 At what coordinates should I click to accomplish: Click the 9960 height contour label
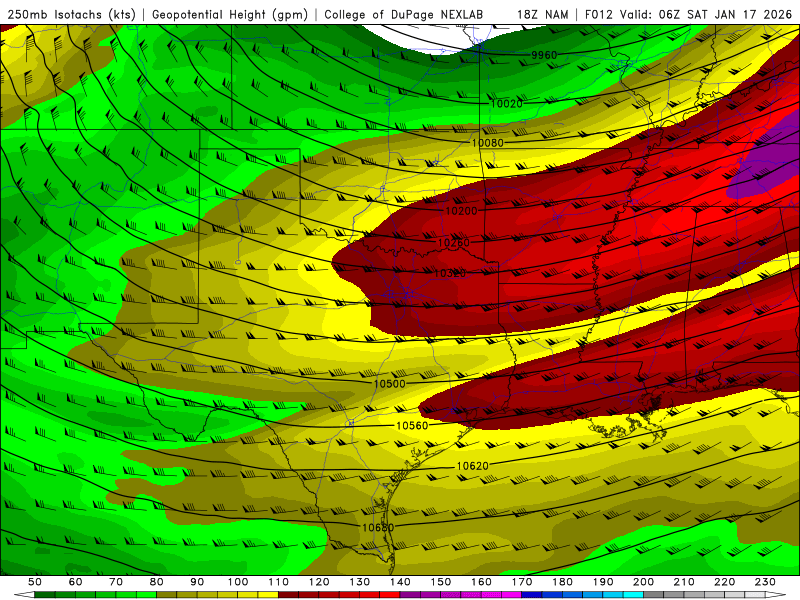click(544, 55)
